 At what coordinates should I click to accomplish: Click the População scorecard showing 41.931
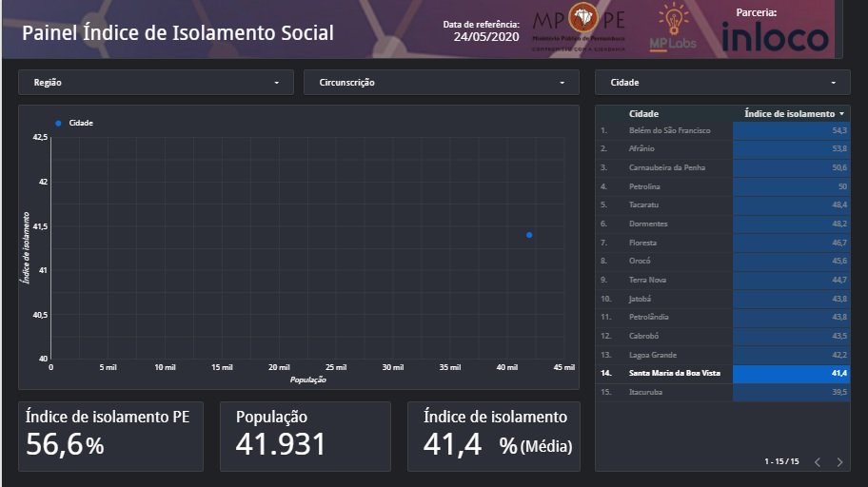(305, 436)
